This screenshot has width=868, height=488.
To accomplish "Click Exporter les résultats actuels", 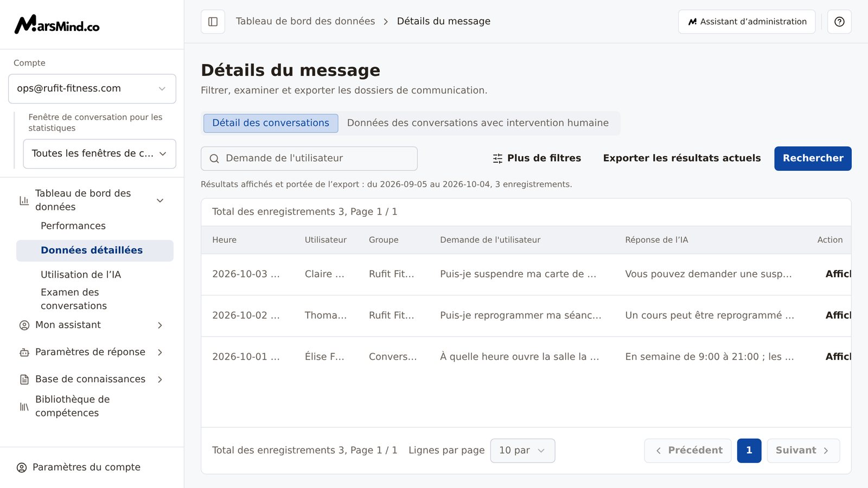I will click(x=682, y=158).
